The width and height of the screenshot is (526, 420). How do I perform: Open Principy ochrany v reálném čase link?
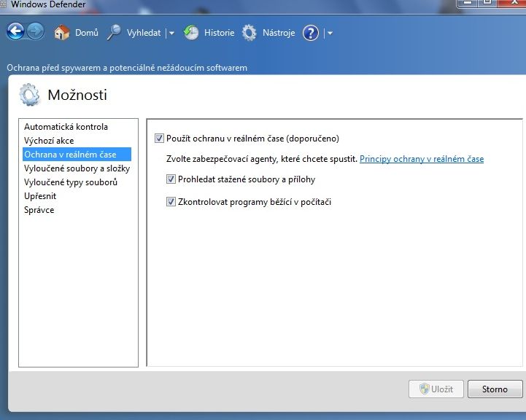click(x=422, y=159)
